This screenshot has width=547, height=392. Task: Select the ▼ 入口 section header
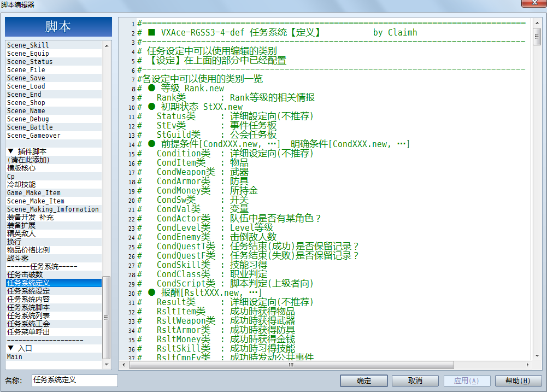point(54,348)
